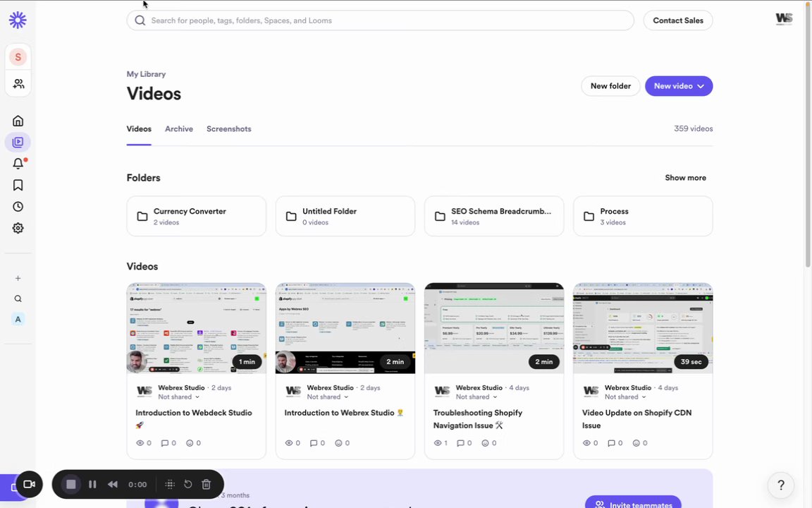Click Invite teammates button
Screen dimensions: 812x508
coord(633,503)
